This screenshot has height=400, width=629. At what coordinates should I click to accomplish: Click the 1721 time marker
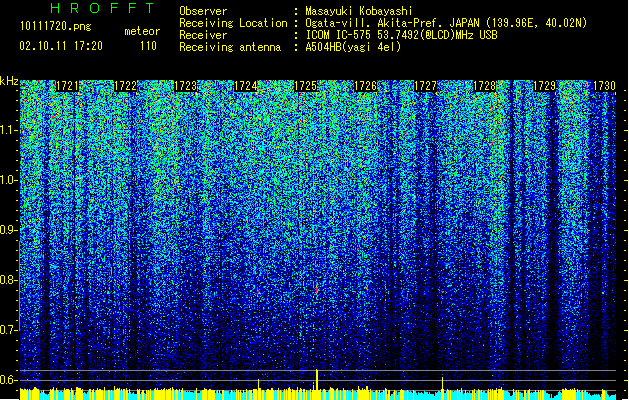point(67,86)
